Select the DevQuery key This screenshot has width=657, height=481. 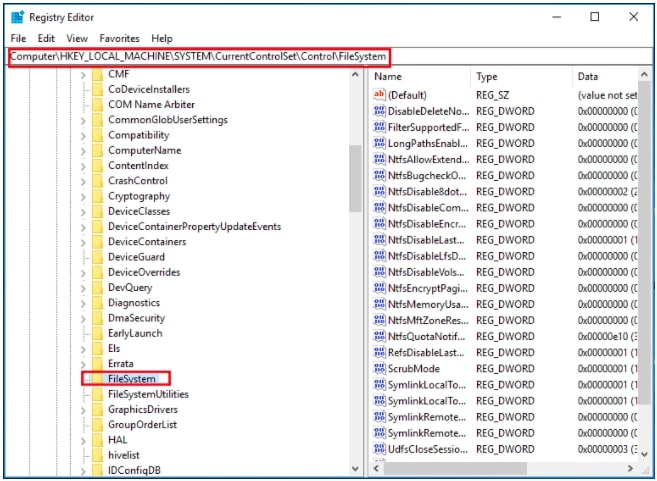(x=130, y=288)
